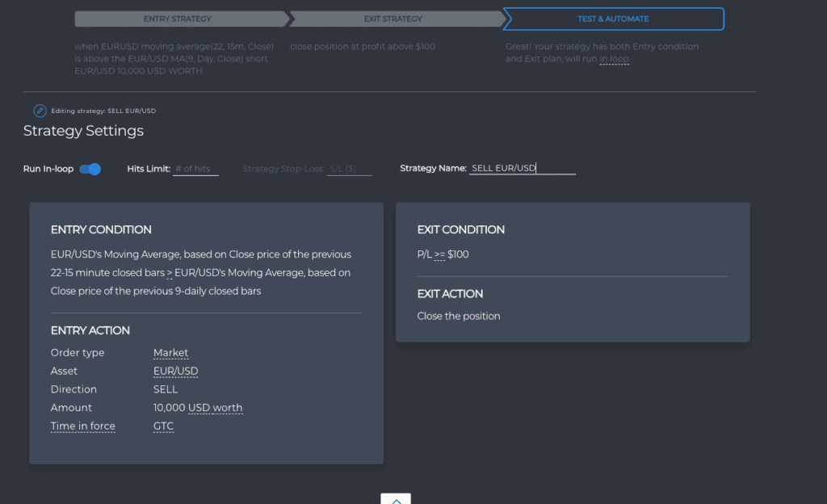The height and width of the screenshot is (504, 827).
Task: Open the Entry Strategy step tab
Action: tap(181, 19)
